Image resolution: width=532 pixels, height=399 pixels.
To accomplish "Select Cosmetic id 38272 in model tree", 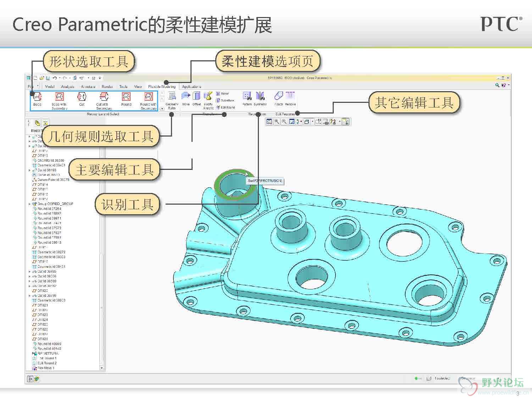I will point(49,252).
